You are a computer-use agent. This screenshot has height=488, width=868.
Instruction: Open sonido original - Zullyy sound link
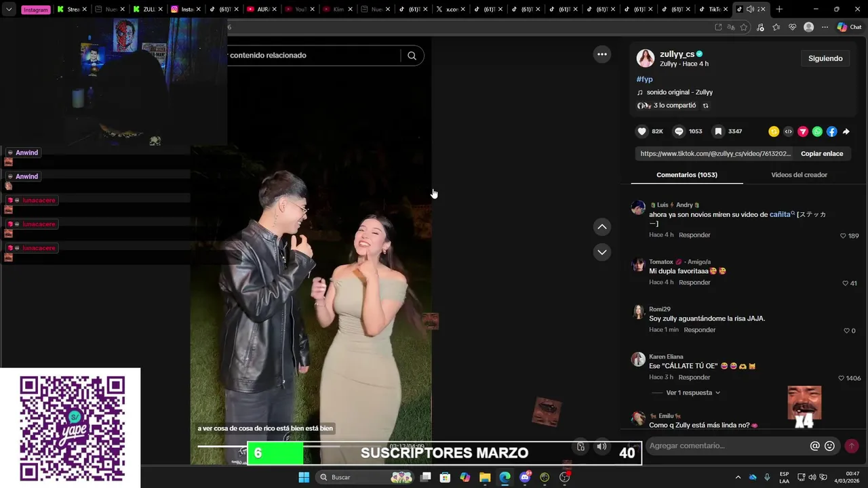point(679,92)
